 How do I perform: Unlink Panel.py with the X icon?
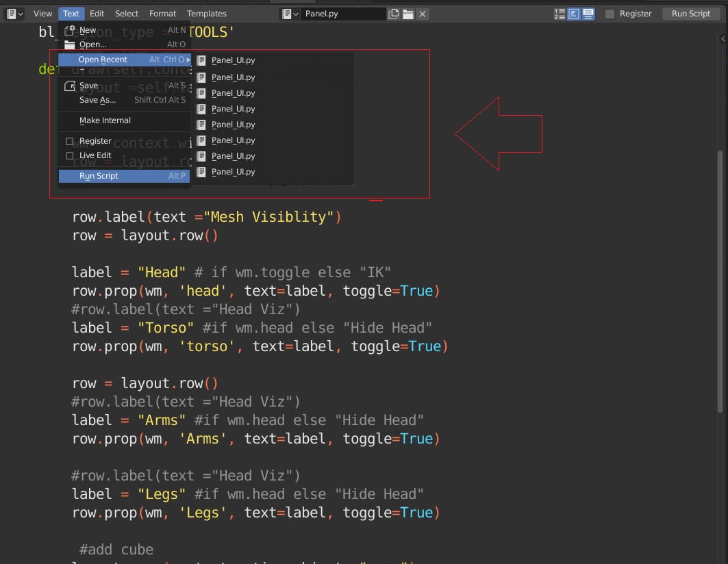(423, 14)
